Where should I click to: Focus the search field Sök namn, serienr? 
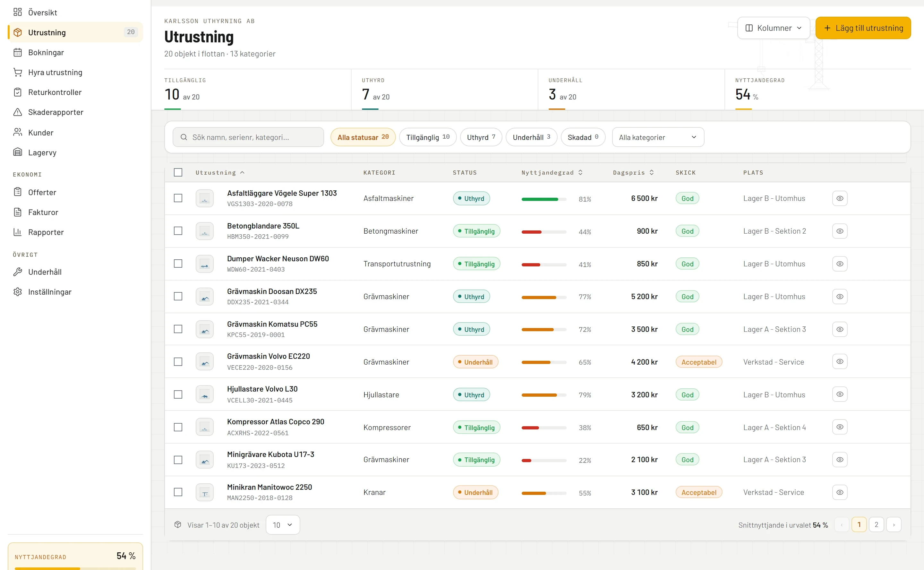[248, 137]
